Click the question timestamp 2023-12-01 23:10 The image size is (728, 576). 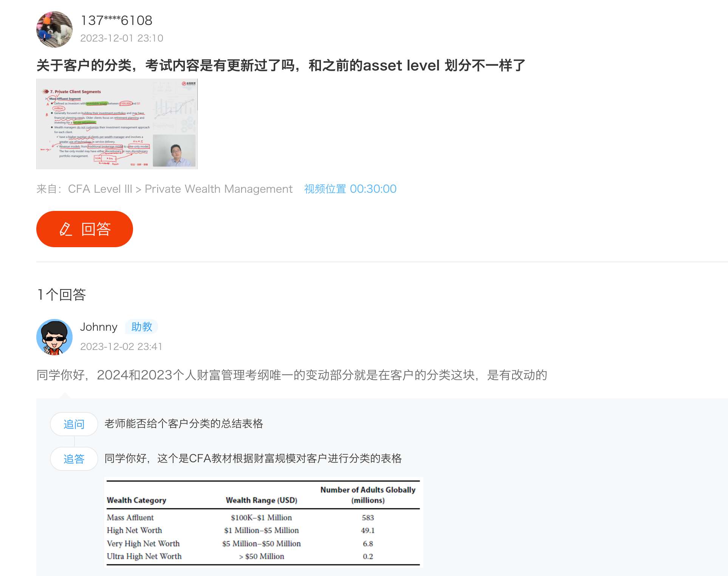click(x=122, y=38)
